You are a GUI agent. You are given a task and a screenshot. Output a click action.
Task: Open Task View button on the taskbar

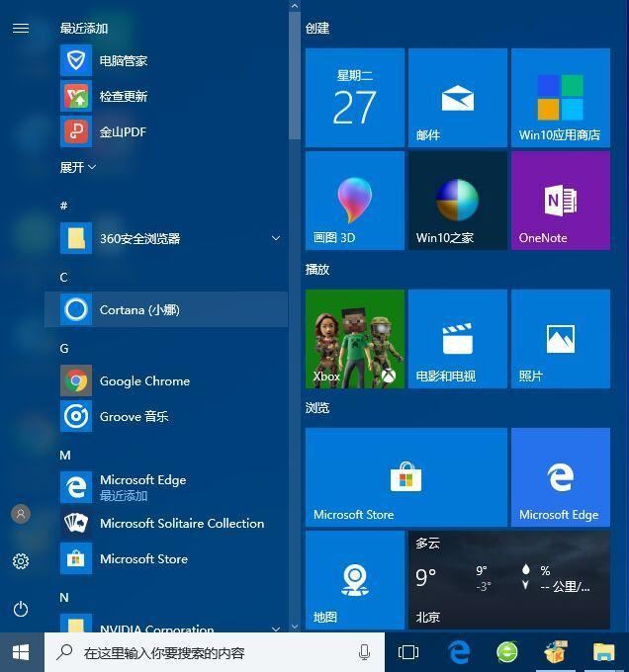(x=408, y=652)
